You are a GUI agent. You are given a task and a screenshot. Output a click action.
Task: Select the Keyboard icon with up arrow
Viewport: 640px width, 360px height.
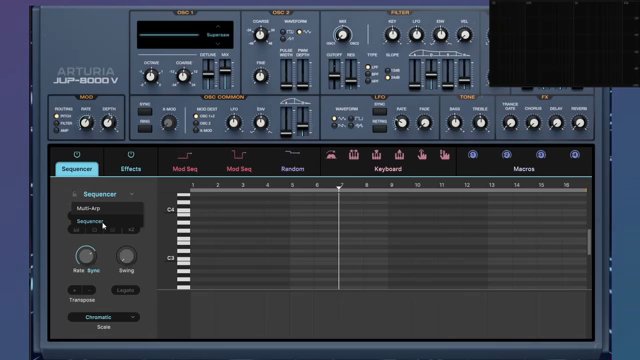[x=399, y=155]
